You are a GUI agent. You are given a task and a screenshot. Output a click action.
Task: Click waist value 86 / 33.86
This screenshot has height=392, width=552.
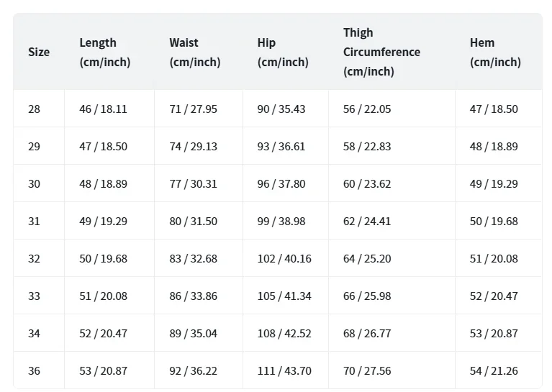point(193,296)
